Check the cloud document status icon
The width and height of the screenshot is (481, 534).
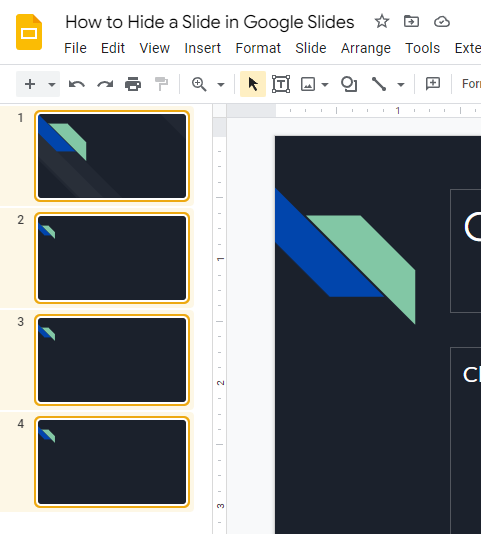tap(442, 22)
